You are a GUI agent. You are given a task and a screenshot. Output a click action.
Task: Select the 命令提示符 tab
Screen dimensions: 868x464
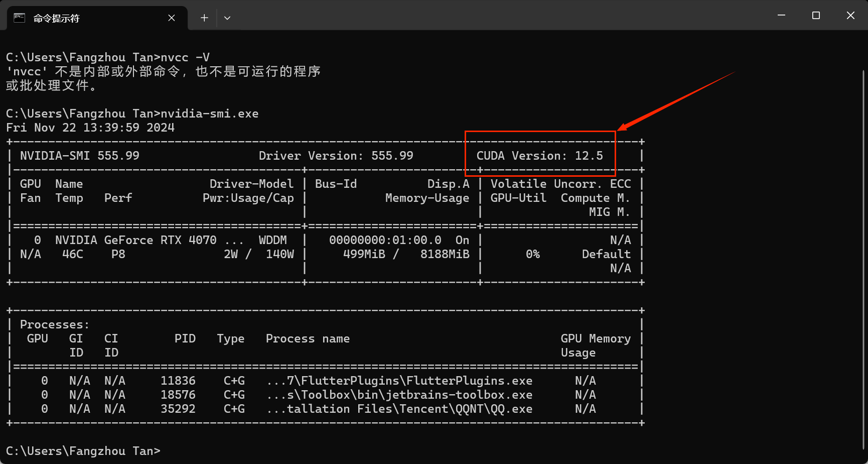coord(97,18)
